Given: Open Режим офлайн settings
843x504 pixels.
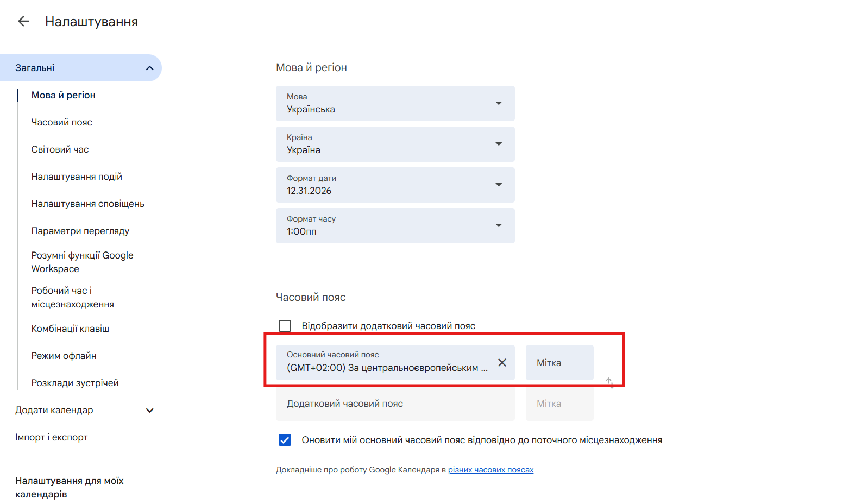Looking at the screenshot, I should [64, 356].
